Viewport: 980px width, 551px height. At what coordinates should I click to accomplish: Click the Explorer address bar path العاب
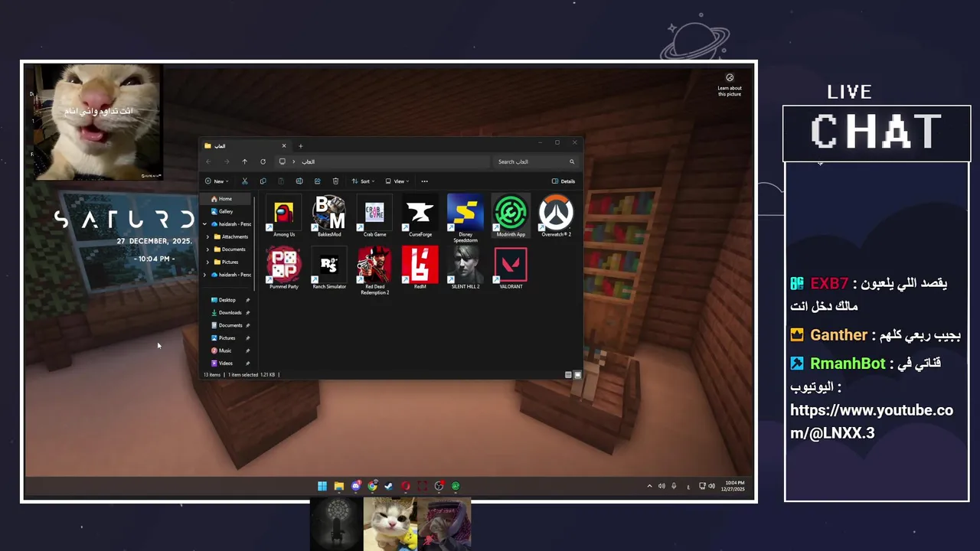point(308,161)
